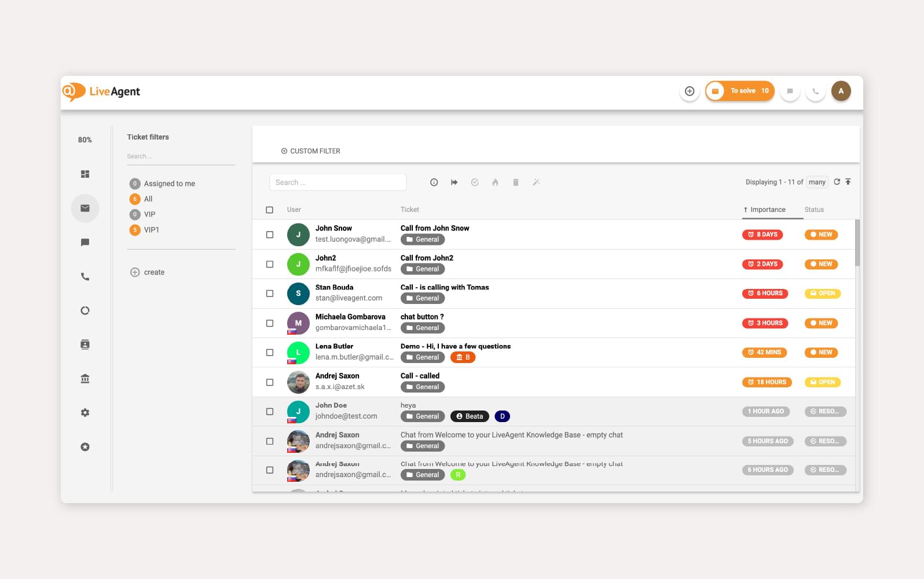Screen dimensions: 924x579
Task: Check the s.a.x.i@azet.sk ticket checkbox
Action: [x=269, y=382]
